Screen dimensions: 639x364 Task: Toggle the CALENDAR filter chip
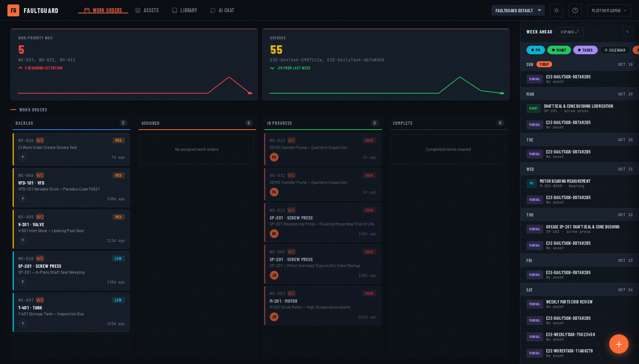[x=615, y=50]
